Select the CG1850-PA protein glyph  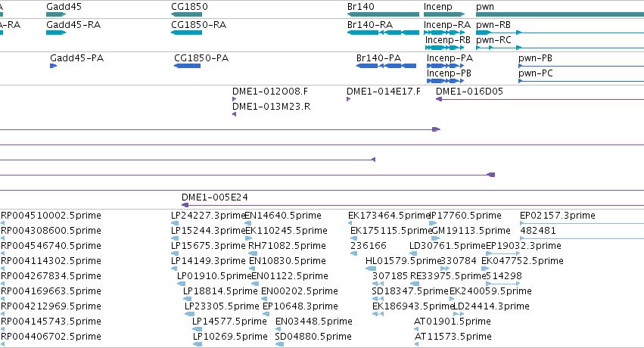pyautogui.click(x=187, y=66)
